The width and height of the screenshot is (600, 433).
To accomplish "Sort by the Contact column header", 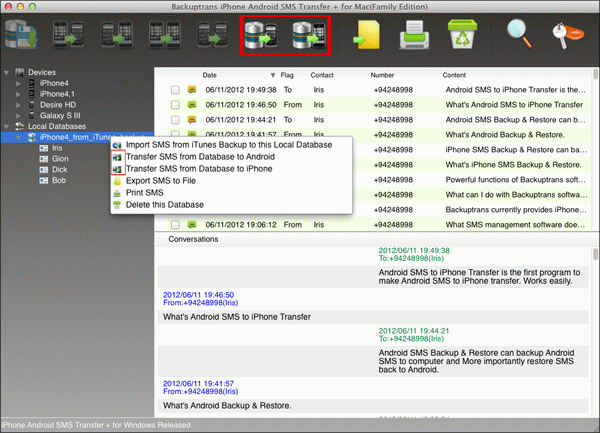I will (x=322, y=75).
